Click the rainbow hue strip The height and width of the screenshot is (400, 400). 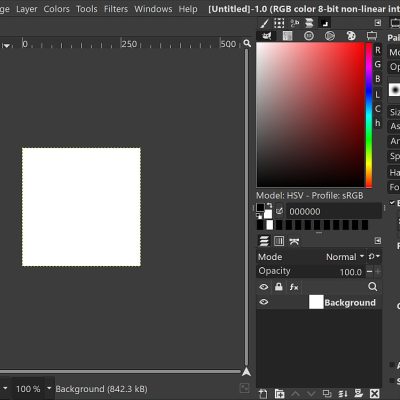[369, 115]
